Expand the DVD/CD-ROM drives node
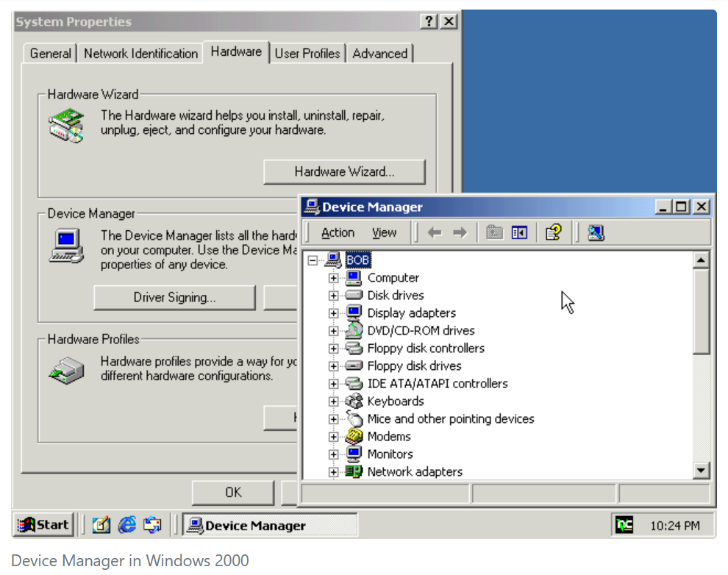 (333, 331)
